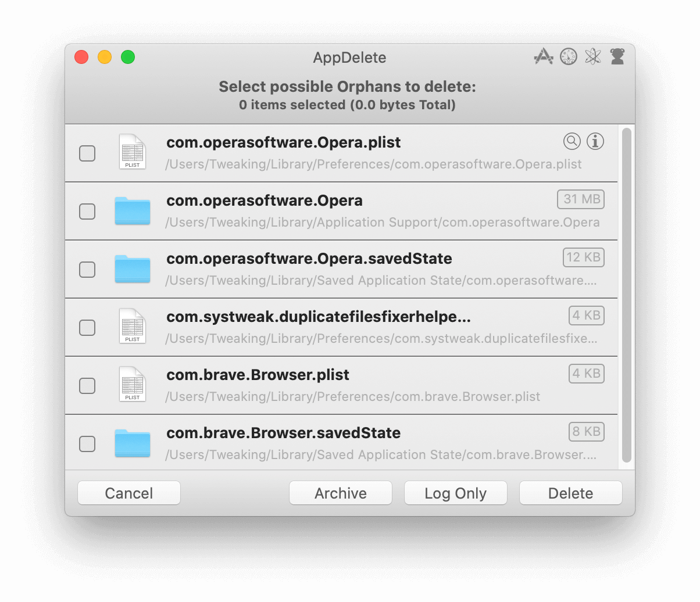Select the com.operasoftware.Opera folder name

point(265,200)
